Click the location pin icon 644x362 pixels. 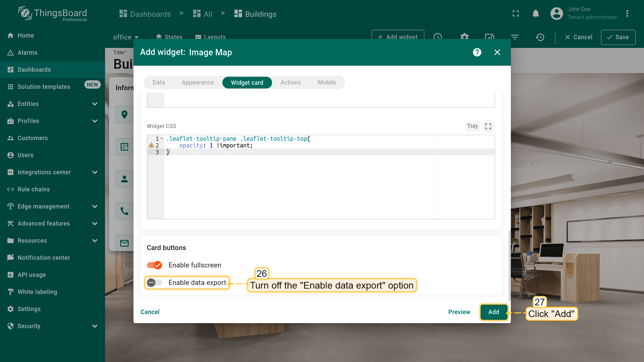coord(124,115)
